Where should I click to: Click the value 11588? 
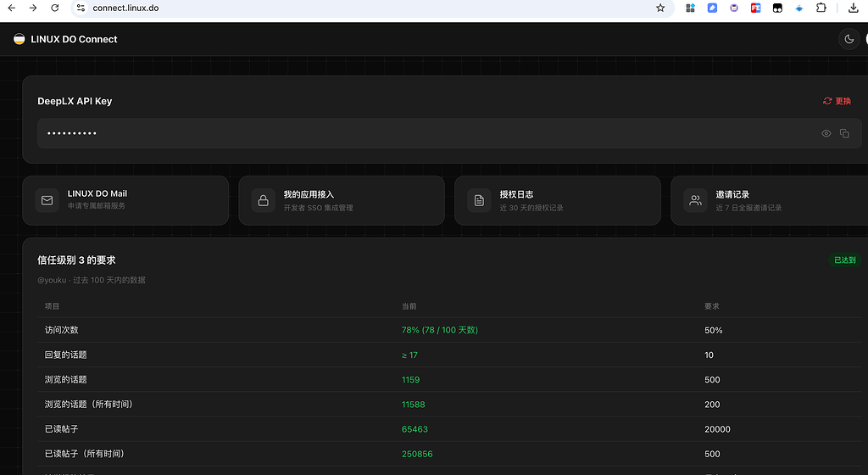point(414,405)
